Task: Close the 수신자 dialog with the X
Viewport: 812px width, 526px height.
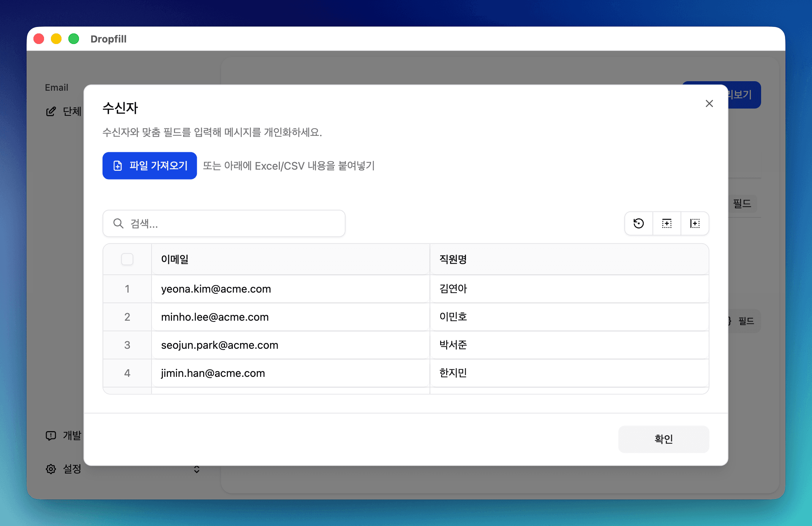Action: coord(709,103)
